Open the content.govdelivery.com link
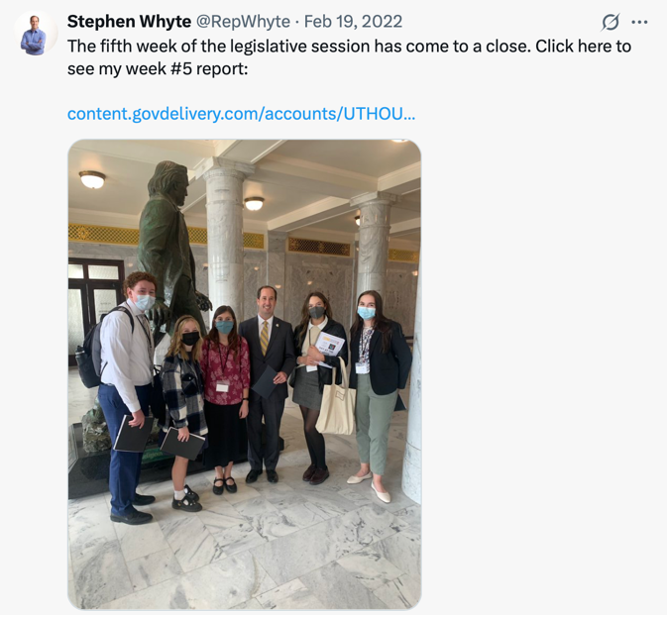Viewport: 672px width, 620px height. click(x=243, y=114)
